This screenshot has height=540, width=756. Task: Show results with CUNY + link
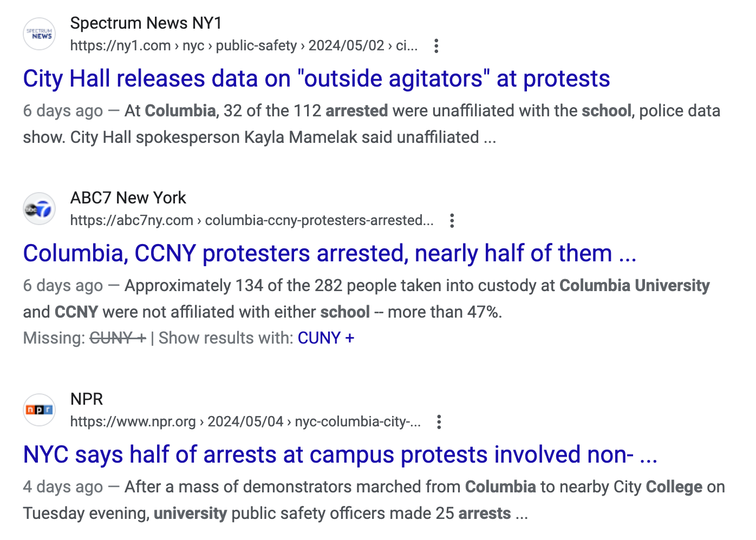[x=325, y=338]
